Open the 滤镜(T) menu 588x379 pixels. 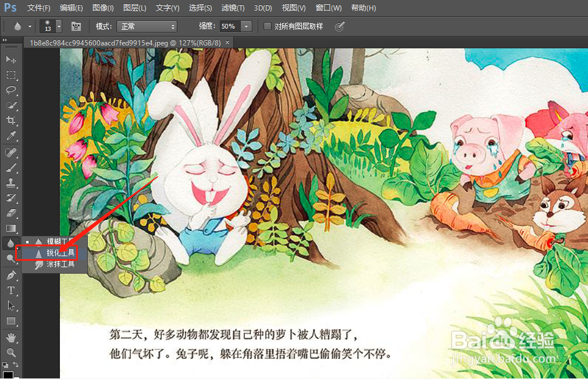tap(233, 8)
